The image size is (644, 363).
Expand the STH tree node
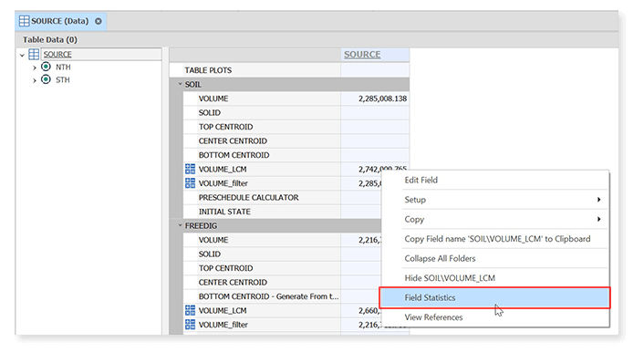(x=35, y=80)
